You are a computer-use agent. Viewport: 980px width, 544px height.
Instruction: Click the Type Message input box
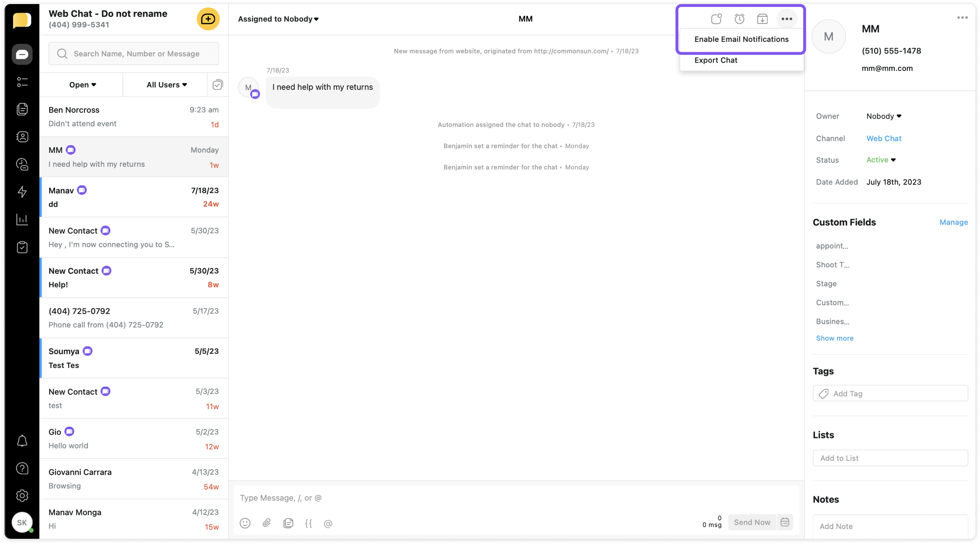pyautogui.click(x=516, y=498)
